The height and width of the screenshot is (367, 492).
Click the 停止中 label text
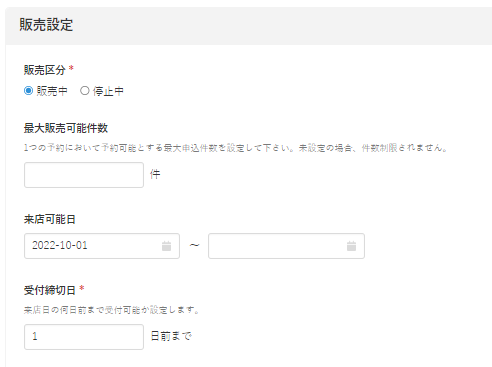pos(108,91)
